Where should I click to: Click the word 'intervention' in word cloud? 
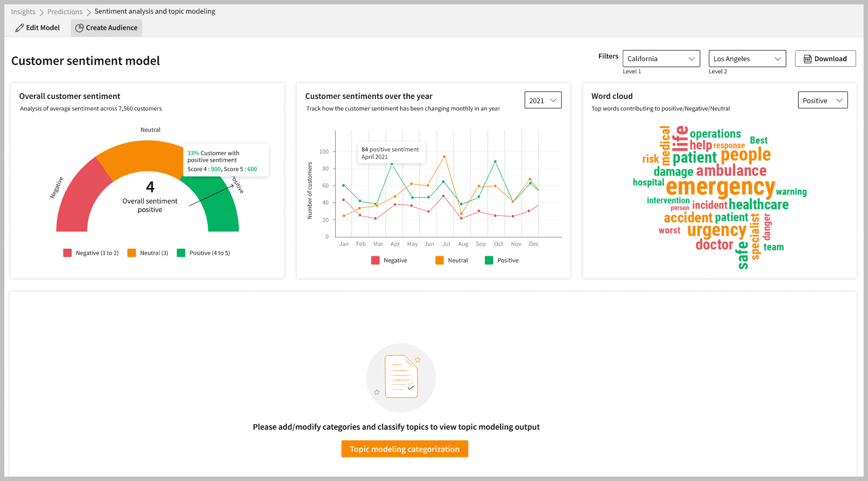point(668,201)
